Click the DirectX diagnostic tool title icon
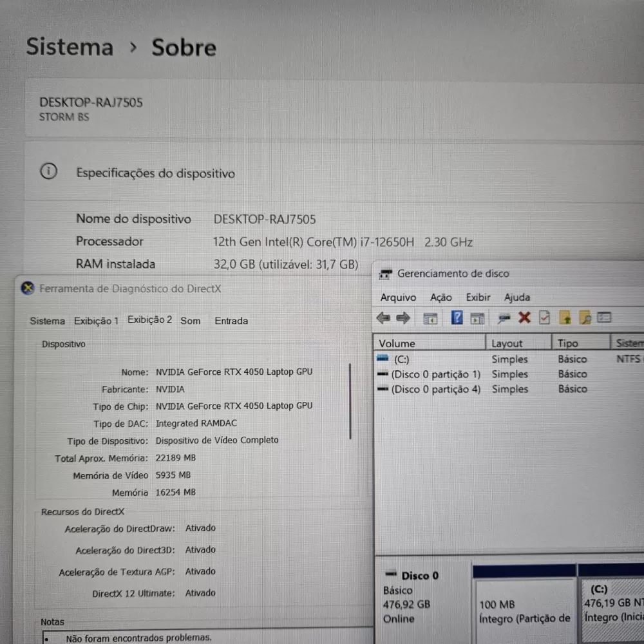Image resolution: width=644 pixels, height=644 pixels. [28, 289]
